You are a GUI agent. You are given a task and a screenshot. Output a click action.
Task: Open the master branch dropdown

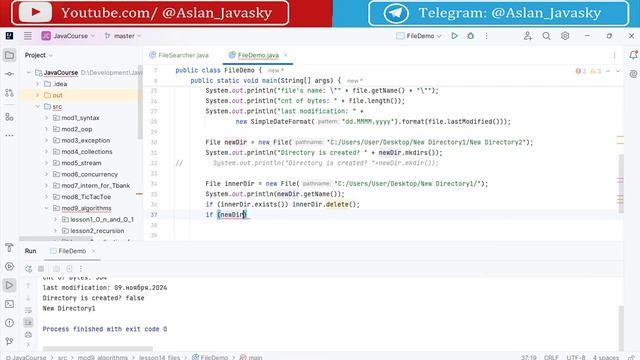pos(122,36)
